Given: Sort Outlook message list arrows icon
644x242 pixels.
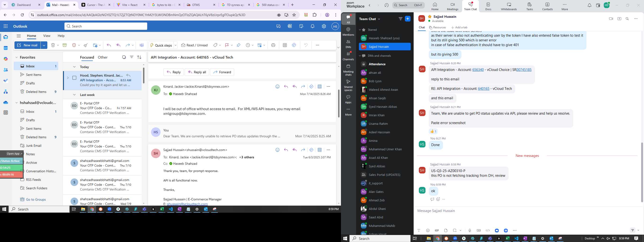Looking at the screenshot, I should coord(139,57).
